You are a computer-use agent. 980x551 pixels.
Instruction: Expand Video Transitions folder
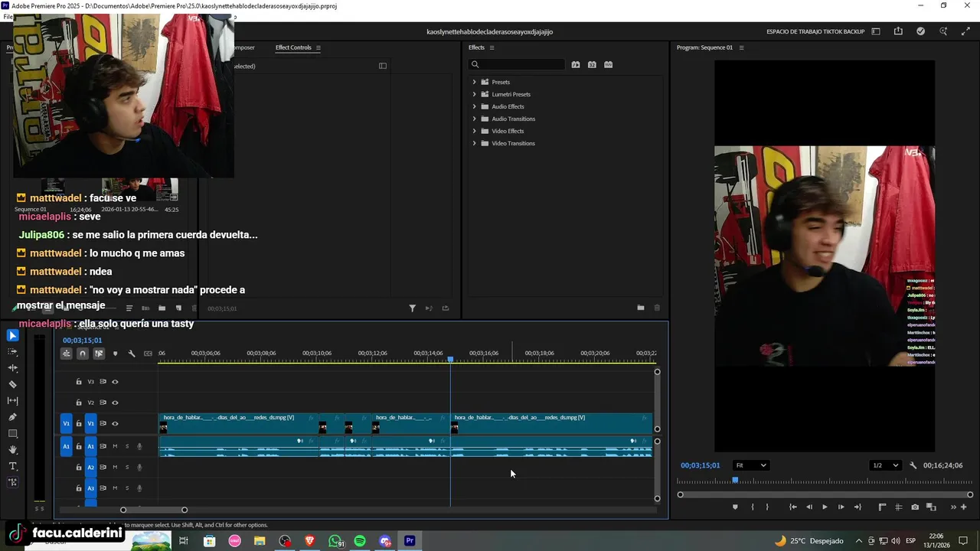point(474,143)
